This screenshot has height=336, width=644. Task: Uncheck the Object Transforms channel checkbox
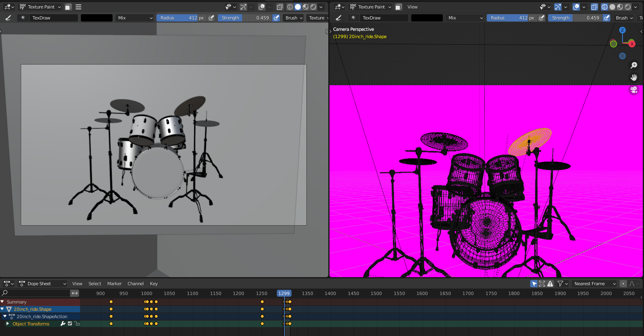coord(70,324)
